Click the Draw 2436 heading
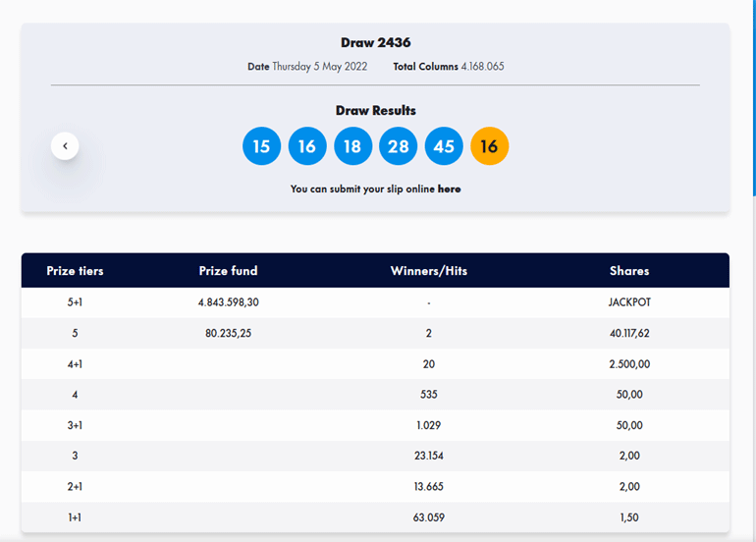This screenshot has width=756, height=542. tap(375, 42)
